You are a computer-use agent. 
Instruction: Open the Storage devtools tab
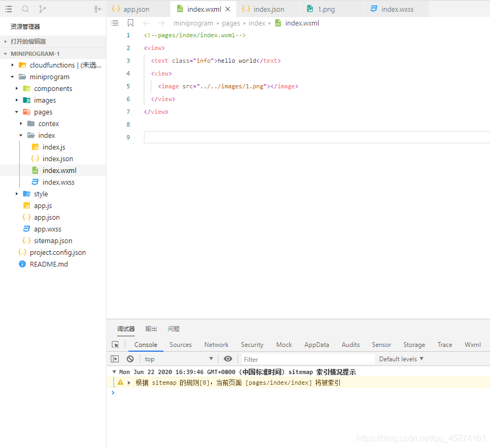[x=414, y=345]
